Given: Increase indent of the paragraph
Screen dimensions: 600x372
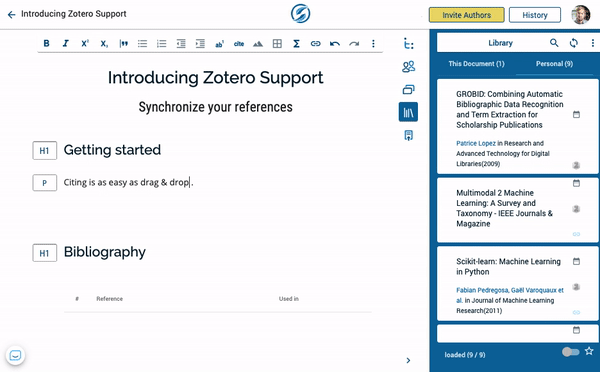Looking at the screenshot, I should (x=200, y=44).
